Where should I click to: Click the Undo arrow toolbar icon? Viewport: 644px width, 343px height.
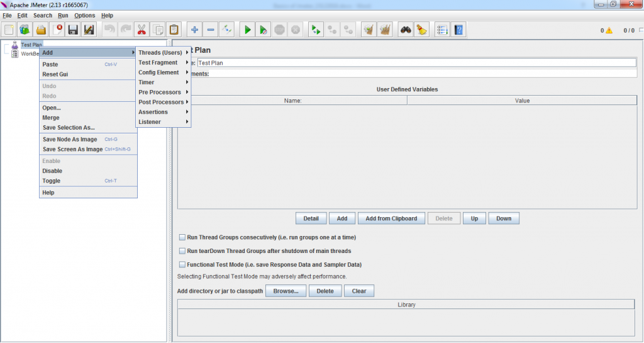click(109, 30)
